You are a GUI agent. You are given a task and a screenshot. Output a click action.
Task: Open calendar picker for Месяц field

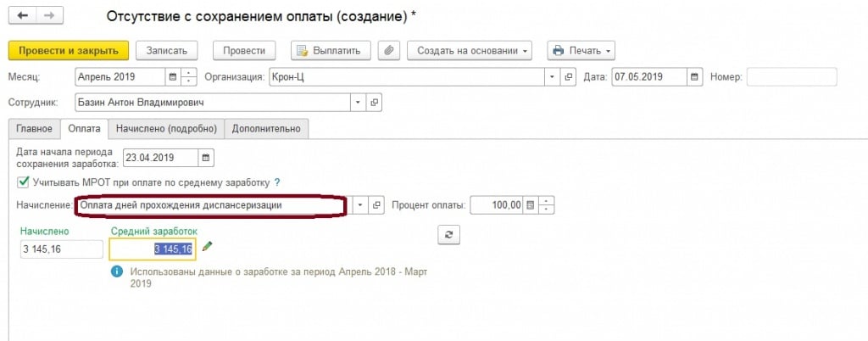point(173,77)
